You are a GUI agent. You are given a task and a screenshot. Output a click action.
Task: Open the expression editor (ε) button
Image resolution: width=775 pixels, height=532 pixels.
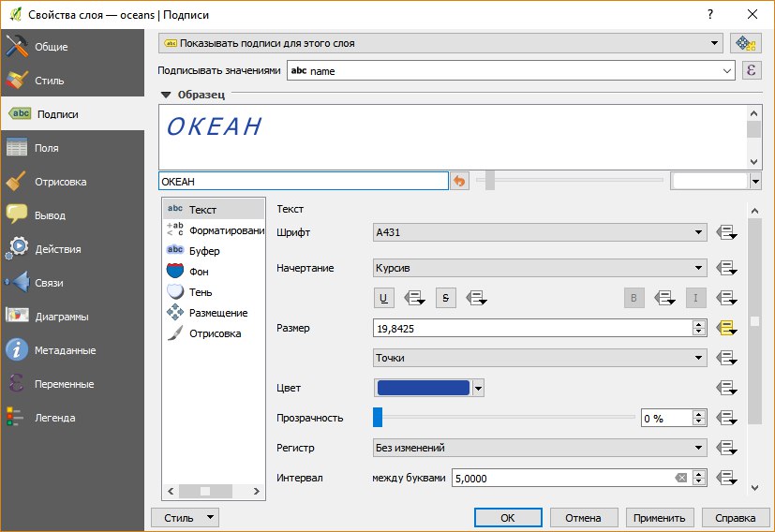point(750,70)
